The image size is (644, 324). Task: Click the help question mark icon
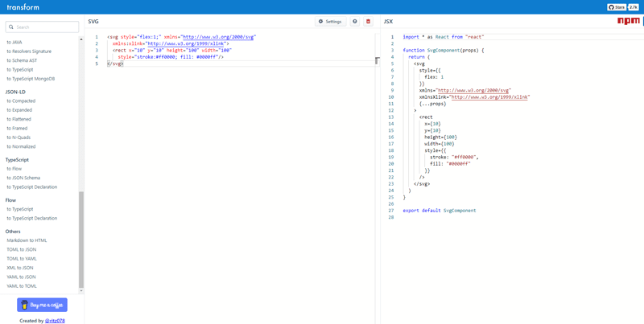click(355, 22)
